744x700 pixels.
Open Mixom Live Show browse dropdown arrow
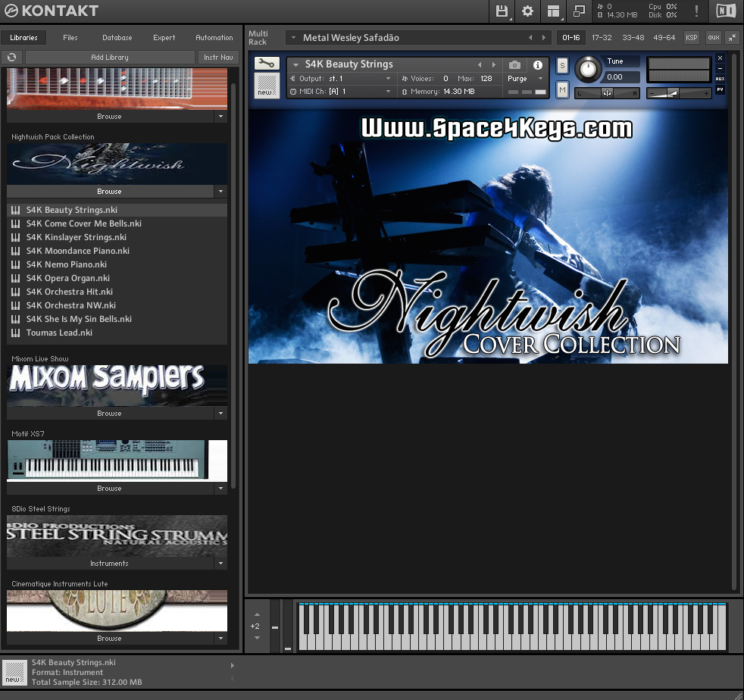[220, 414]
